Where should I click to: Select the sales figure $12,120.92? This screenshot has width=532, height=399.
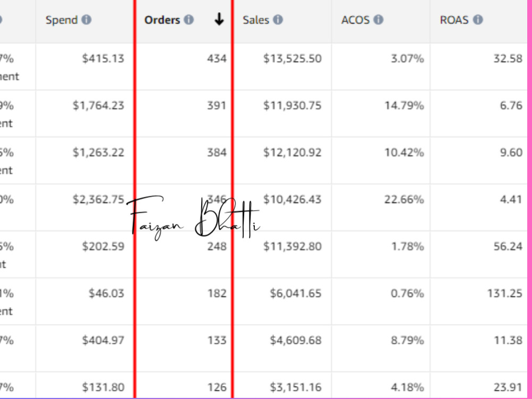click(x=293, y=152)
